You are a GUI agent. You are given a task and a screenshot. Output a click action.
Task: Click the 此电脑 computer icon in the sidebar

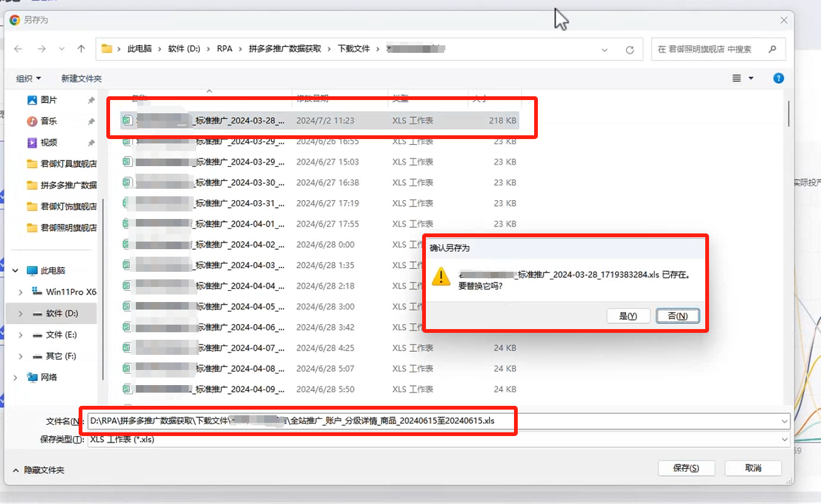click(32, 271)
